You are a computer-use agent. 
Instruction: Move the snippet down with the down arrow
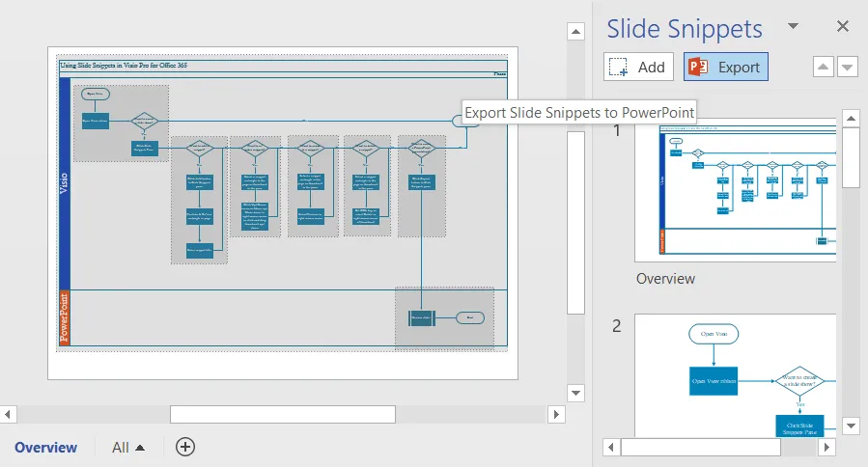[848, 67]
